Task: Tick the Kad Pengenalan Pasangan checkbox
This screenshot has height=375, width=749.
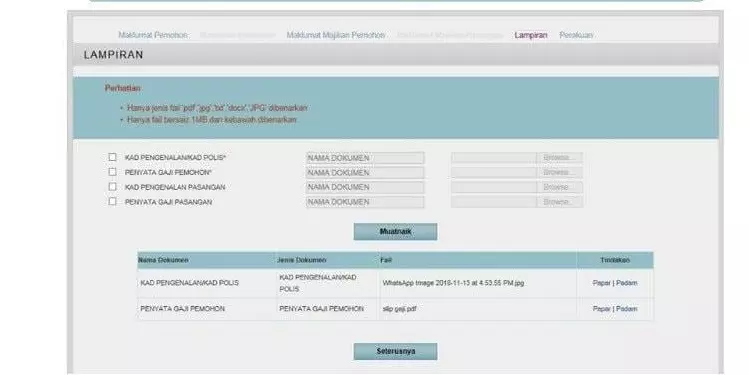Action: coord(112,187)
